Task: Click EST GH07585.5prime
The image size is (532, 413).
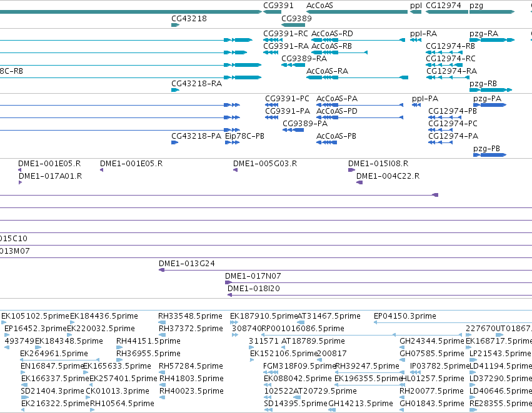Action: click(x=403, y=360)
